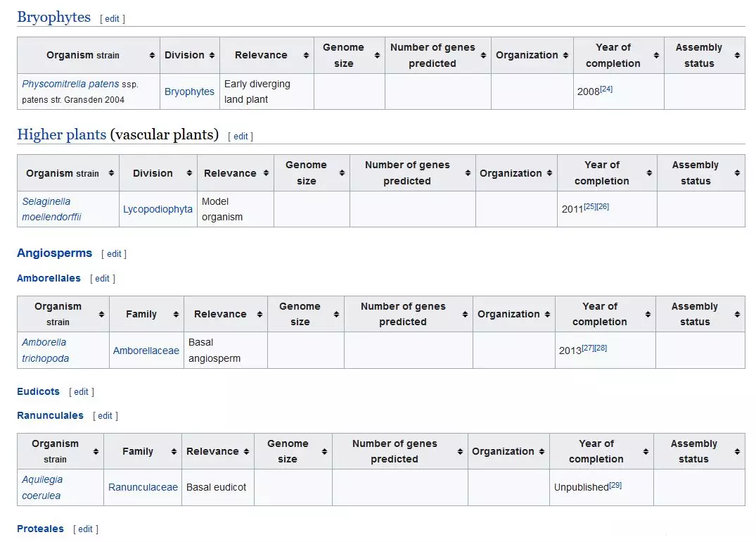The image size is (756, 542).
Task: Open Physcomitrella patens article link
Action: [60, 84]
